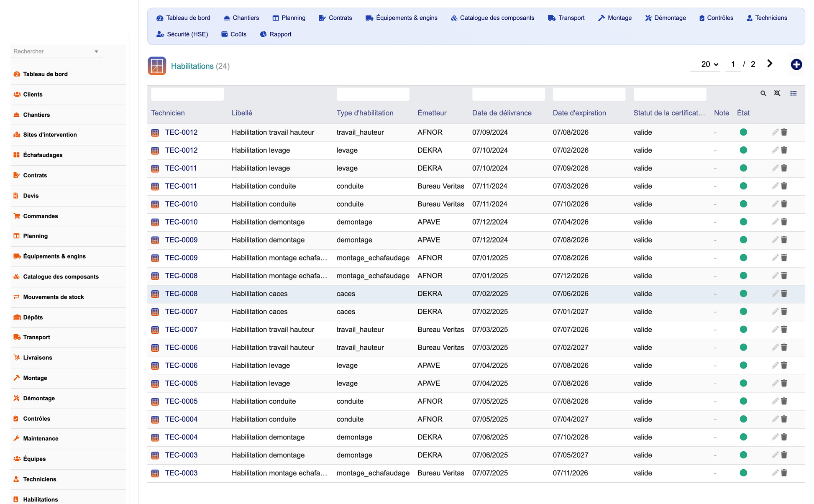The image size is (814, 504).
Task: Open Maintenance in sidebar
Action: coord(41,439)
